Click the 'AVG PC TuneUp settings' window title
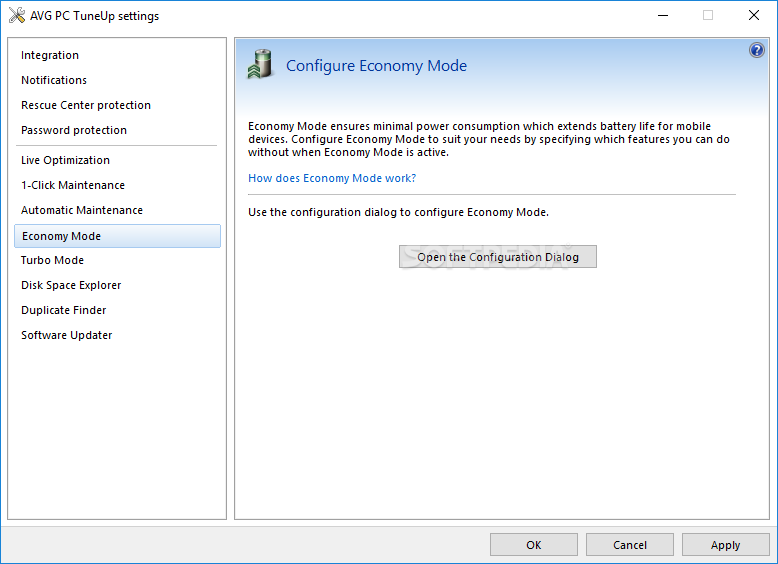 tap(94, 16)
